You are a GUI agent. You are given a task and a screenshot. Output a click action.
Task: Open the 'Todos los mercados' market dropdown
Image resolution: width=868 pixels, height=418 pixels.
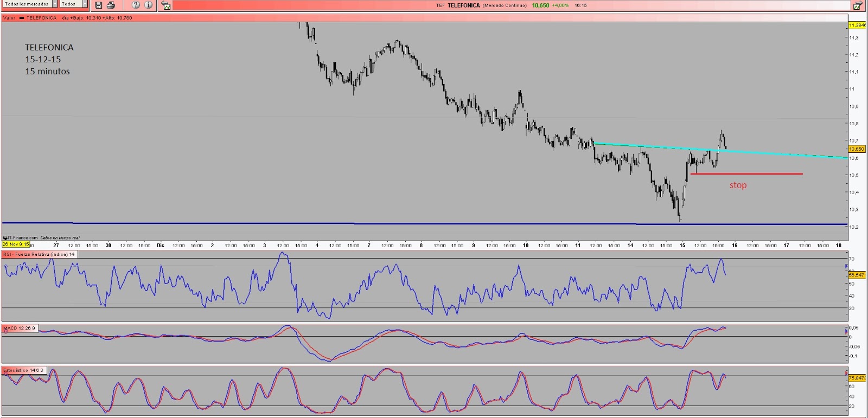coord(30,4)
